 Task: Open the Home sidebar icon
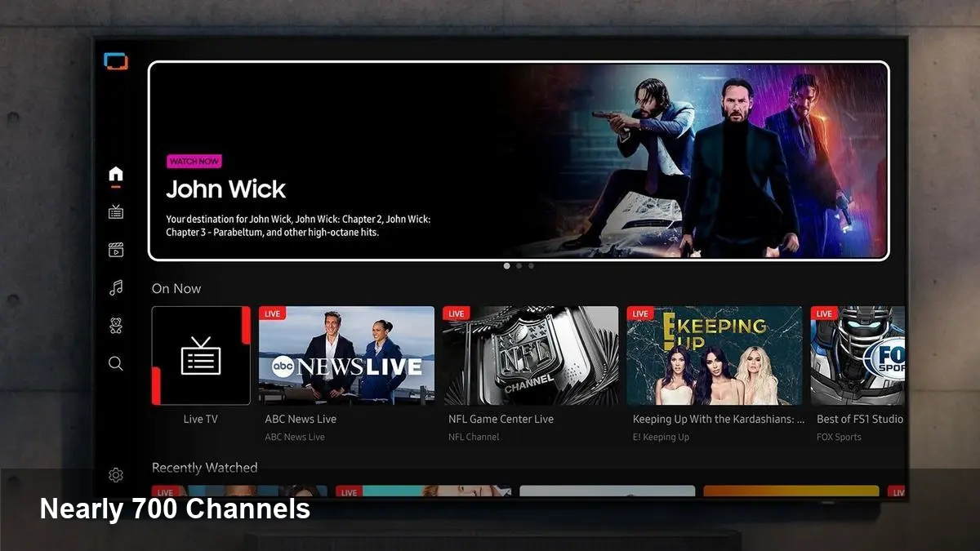click(x=115, y=173)
